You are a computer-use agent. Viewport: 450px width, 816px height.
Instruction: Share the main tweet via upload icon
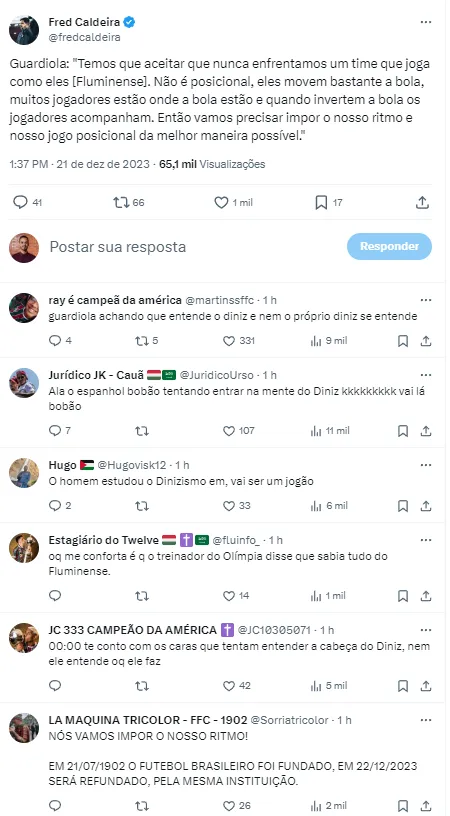pyautogui.click(x=423, y=202)
